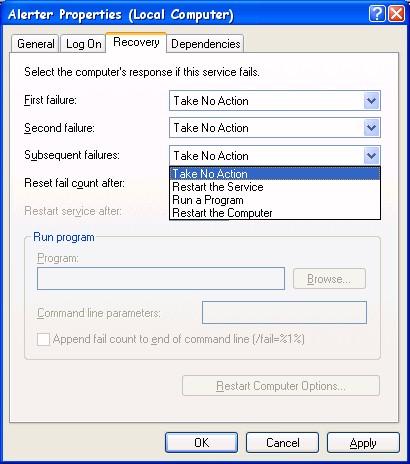410x464 pixels.
Task: Click the Program path input field
Action: click(161, 278)
